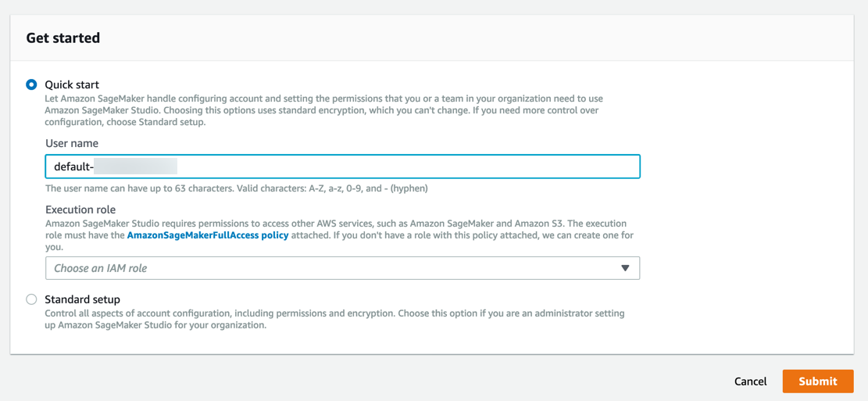
Task: Cancel the SageMaker Studio setup
Action: coord(750,381)
